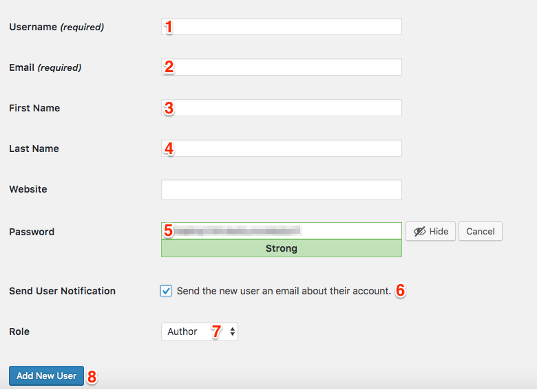537x392 pixels.
Task: Click inside the Website field
Action: (282, 190)
